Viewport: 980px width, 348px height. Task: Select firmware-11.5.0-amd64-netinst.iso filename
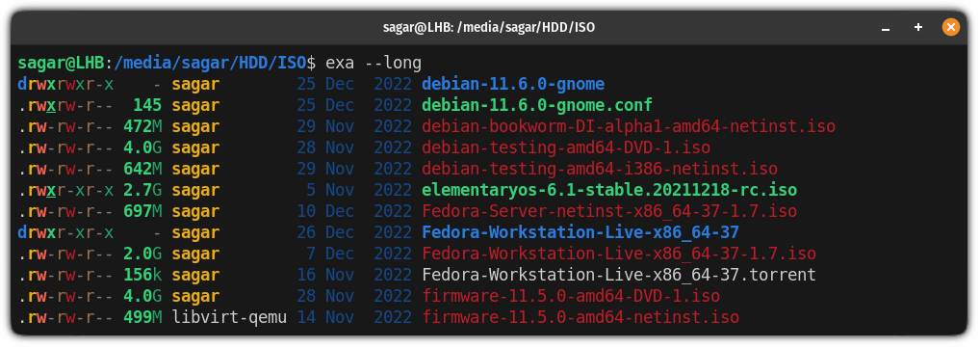[x=580, y=317]
